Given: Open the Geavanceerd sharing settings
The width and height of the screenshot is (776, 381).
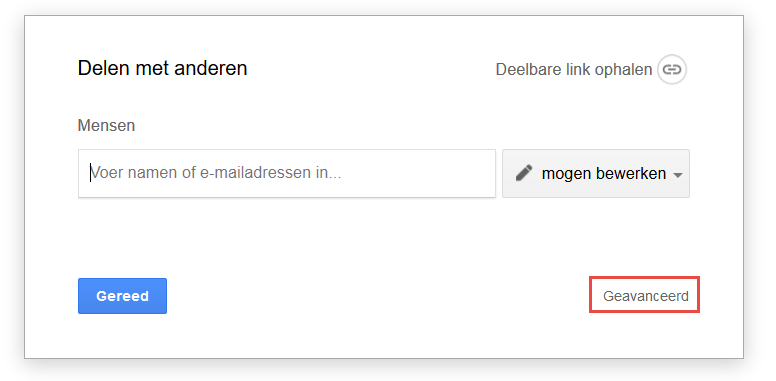Looking at the screenshot, I should point(645,296).
